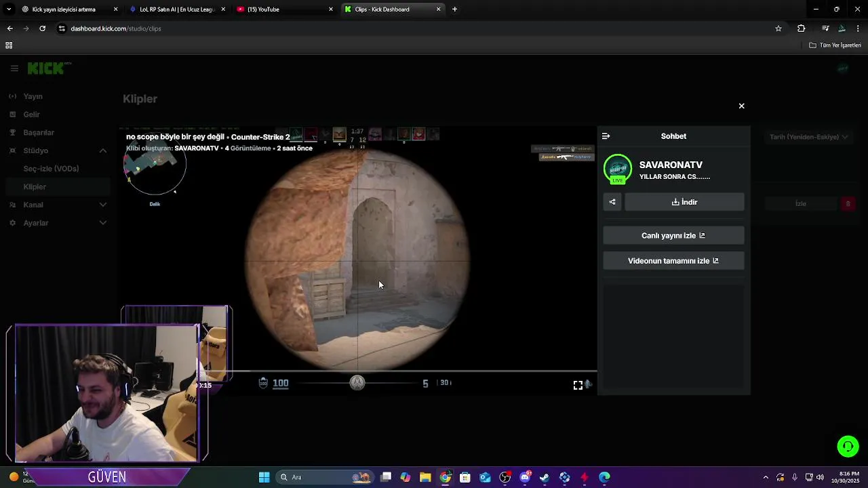Share the clip via share icon

point(612,202)
